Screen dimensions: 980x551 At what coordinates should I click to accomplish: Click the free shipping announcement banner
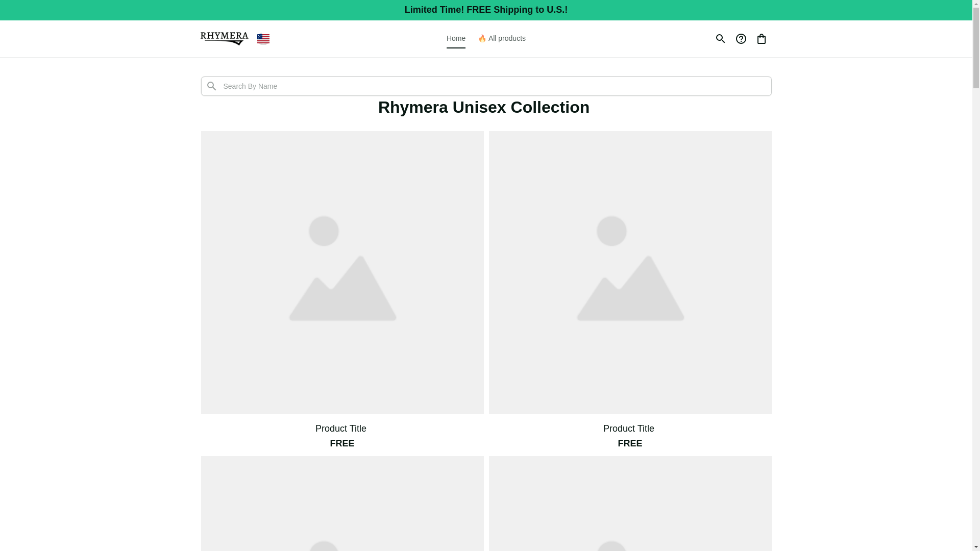(486, 10)
